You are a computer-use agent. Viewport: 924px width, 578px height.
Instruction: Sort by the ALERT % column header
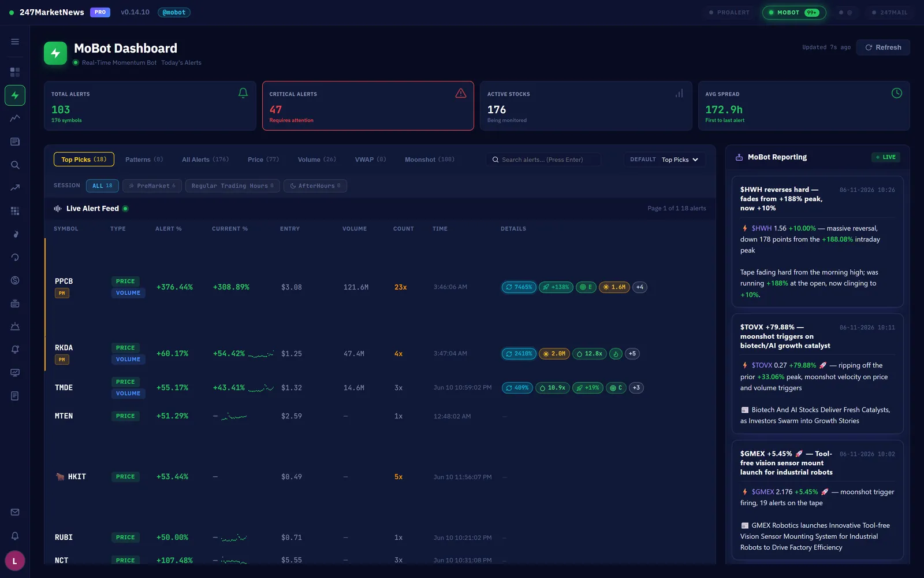(x=168, y=229)
